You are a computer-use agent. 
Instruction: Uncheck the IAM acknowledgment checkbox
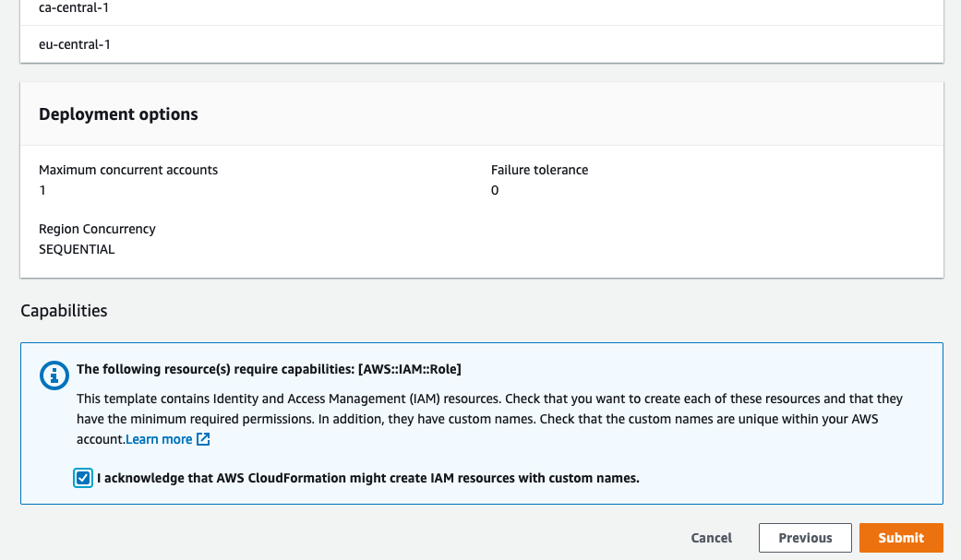tap(84, 478)
